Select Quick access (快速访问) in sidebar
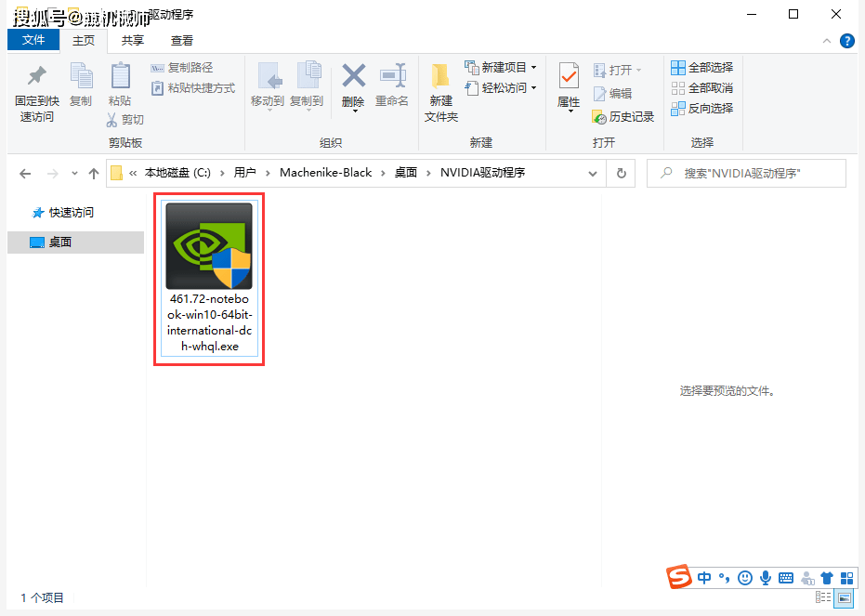865x616 pixels. (63, 213)
